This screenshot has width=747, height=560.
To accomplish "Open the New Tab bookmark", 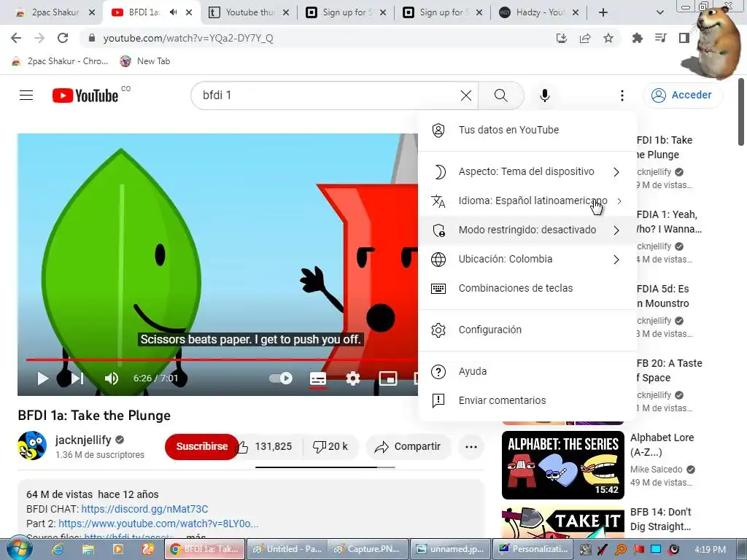I will [145, 61].
